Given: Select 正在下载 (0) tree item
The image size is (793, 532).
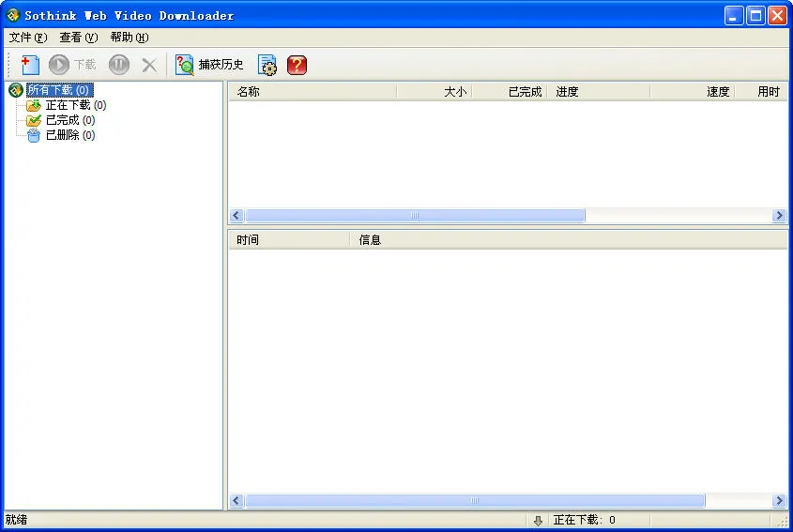Looking at the screenshot, I should (76, 105).
